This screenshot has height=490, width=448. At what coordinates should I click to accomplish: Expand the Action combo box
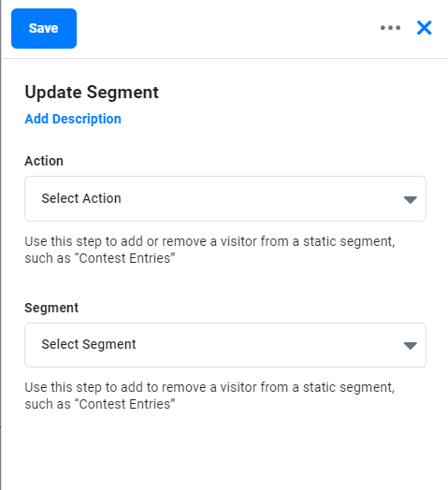click(225, 199)
